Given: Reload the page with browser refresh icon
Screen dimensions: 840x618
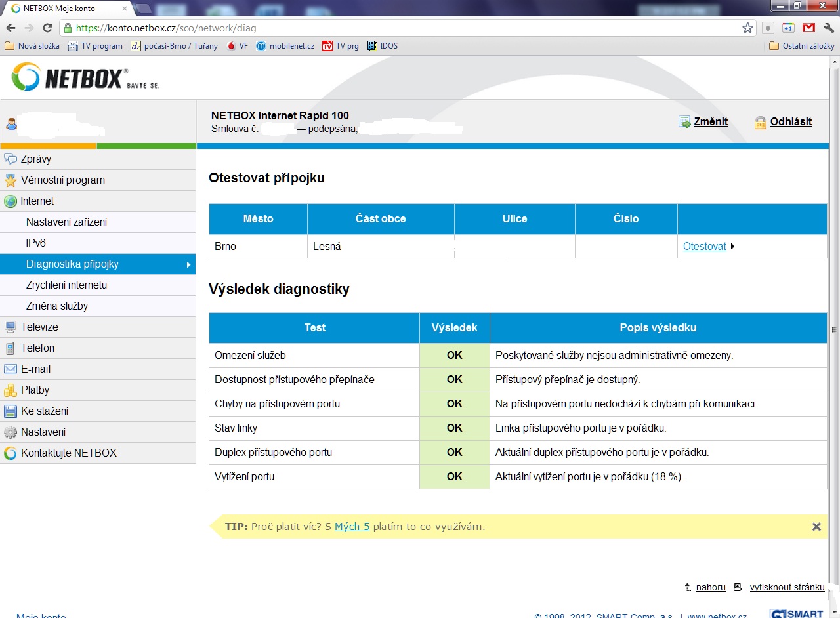Looking at the screenshot, I should coord(47,28).
